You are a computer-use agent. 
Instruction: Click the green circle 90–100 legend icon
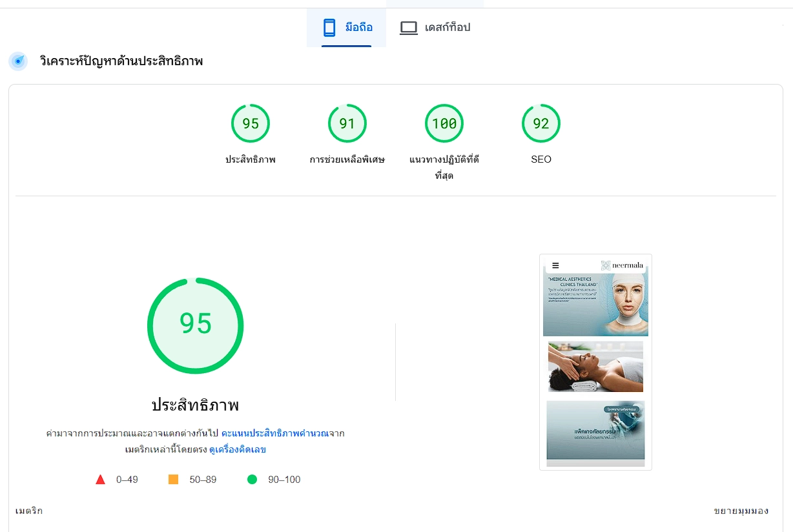[x=252, y=480]
